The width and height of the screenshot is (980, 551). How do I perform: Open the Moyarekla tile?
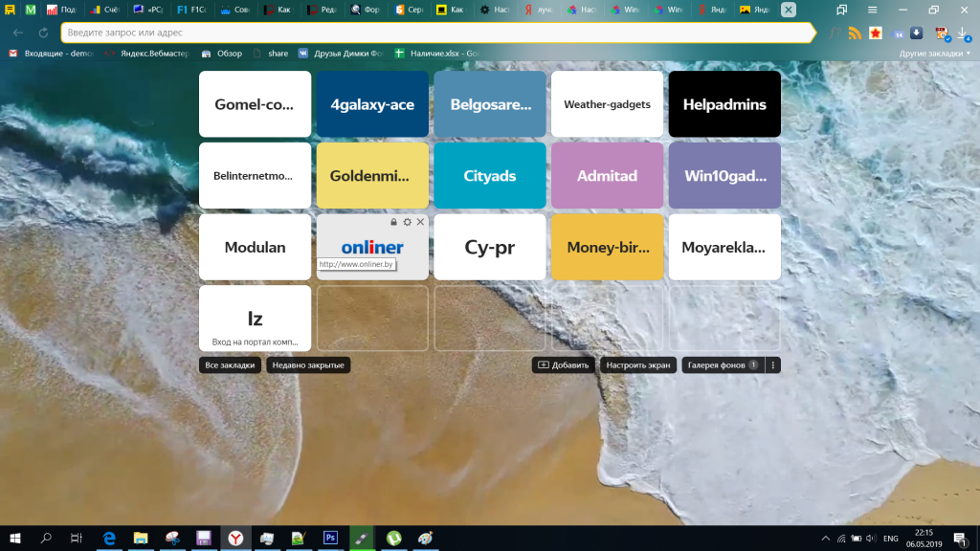pos(724,247)
